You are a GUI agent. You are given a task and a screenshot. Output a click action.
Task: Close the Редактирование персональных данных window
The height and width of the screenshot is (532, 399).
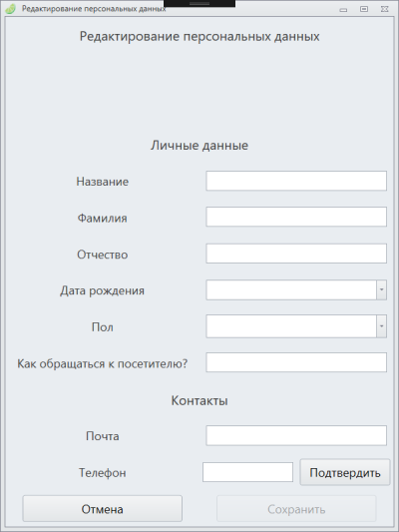point(384,9)
